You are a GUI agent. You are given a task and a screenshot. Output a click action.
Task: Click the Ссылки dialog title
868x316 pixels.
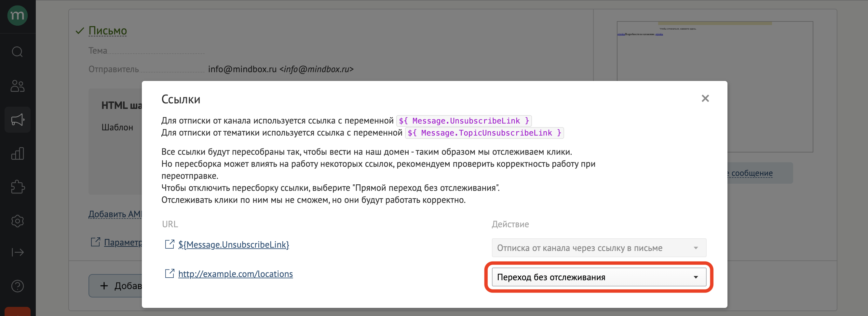click(181, 99)
